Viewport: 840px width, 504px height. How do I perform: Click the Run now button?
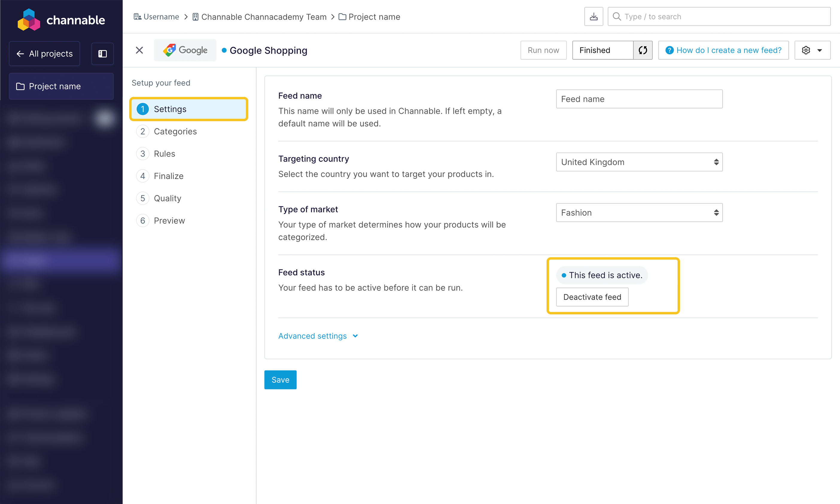(543, 50)
